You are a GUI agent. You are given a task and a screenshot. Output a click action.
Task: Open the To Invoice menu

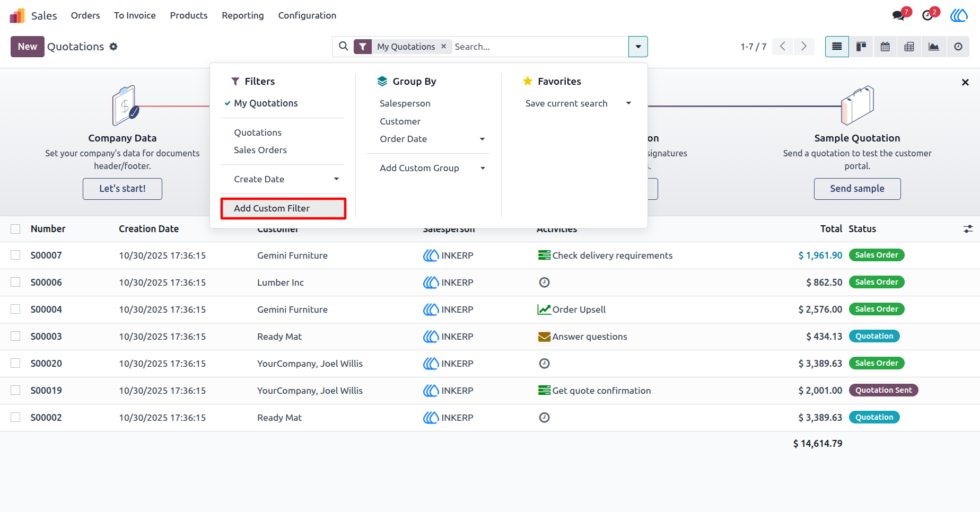135,15
